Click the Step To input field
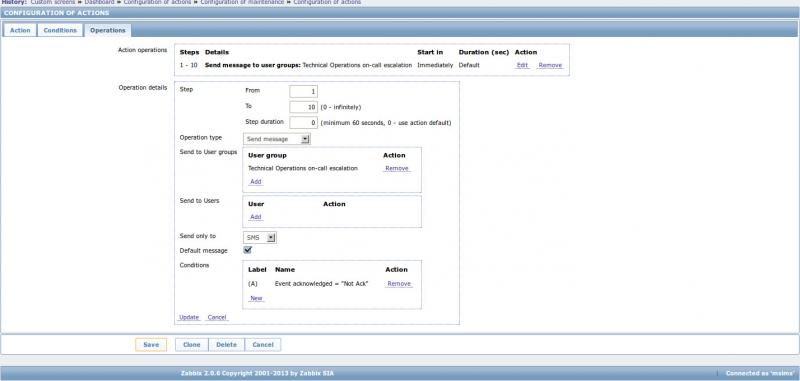800x381 pixels. click(304, 107)
